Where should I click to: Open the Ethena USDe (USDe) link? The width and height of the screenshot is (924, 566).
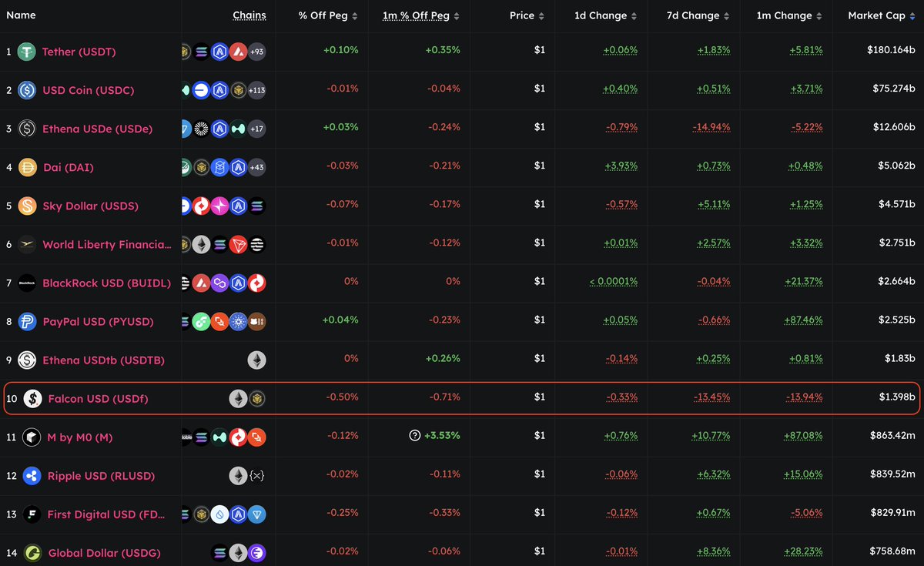pyautogui.click(x=97, y=129)
